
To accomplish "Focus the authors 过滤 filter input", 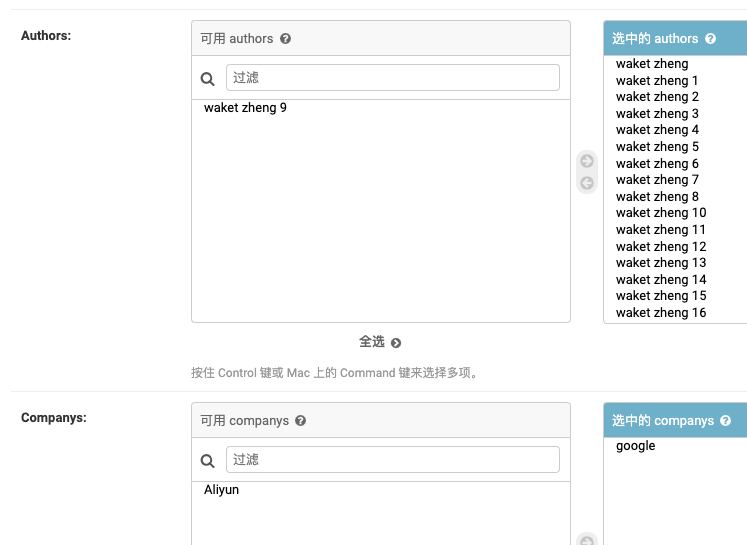I will point(393,78).
